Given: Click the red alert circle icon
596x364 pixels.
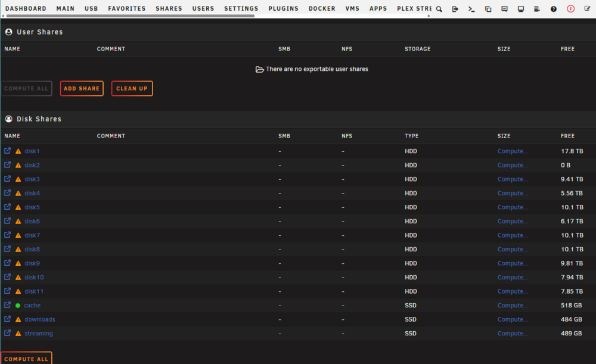Looking at the screenshot, I should [x=570, y=9].
